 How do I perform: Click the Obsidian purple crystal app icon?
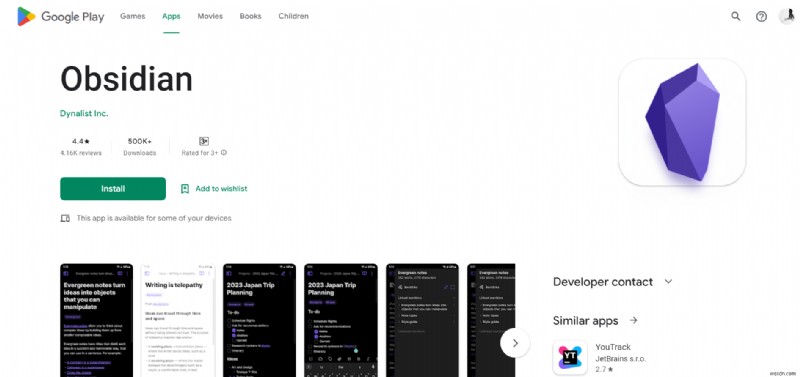tap(682, 122)
